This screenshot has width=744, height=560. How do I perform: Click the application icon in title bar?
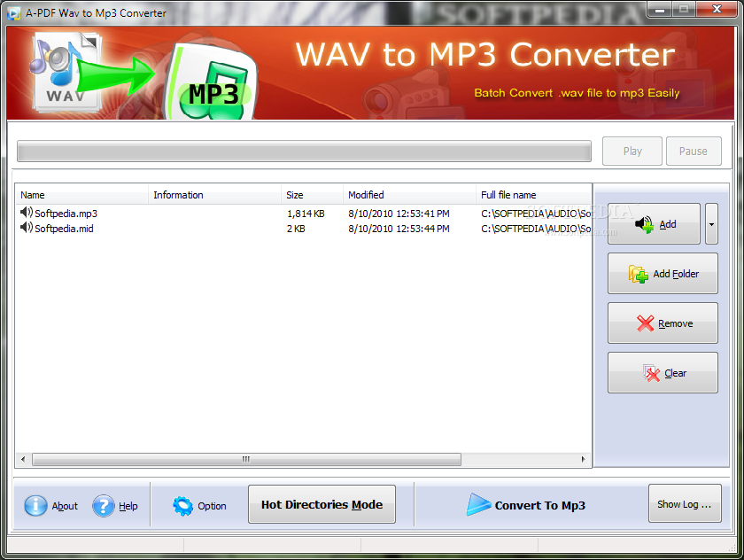pos(14,12)
